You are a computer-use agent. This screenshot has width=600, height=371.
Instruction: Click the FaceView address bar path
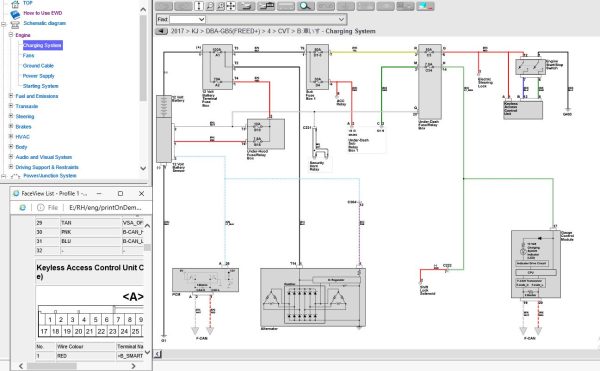tap(105, 207)
